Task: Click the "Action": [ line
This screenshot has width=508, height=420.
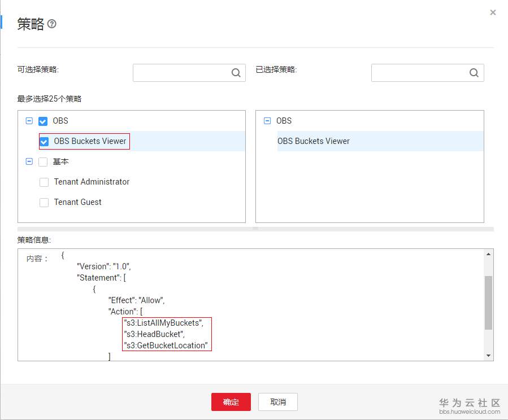Action: [x=125, y=312]
